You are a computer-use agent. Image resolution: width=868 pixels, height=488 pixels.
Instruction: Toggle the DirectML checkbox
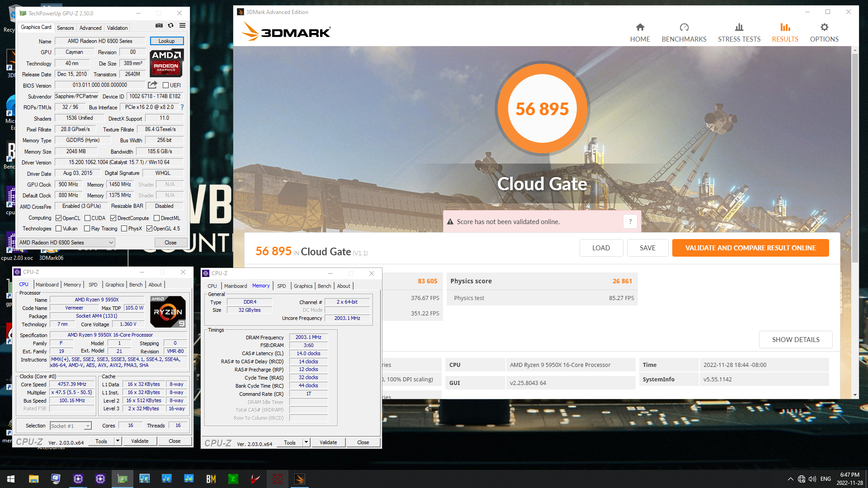(156, 218)
